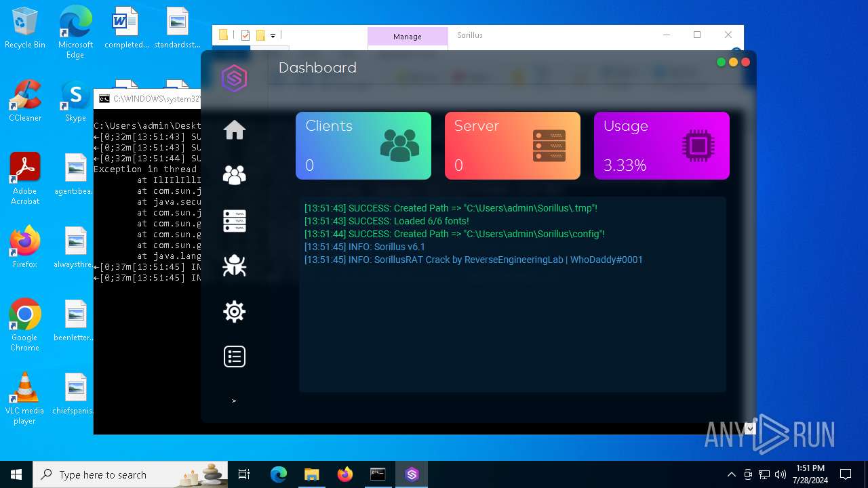Click the Dashboard title text

point(317,68)
